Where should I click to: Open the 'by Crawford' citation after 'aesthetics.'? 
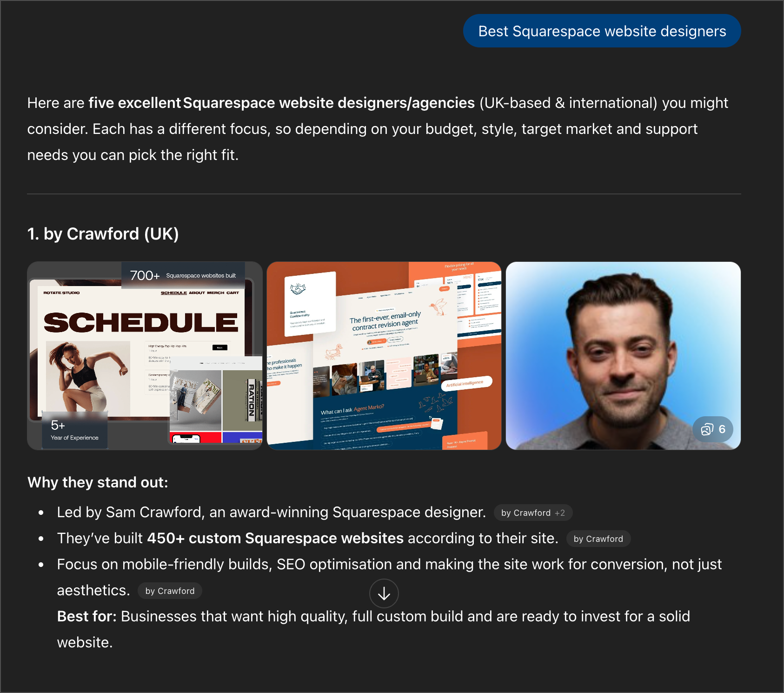coord(170,591)
